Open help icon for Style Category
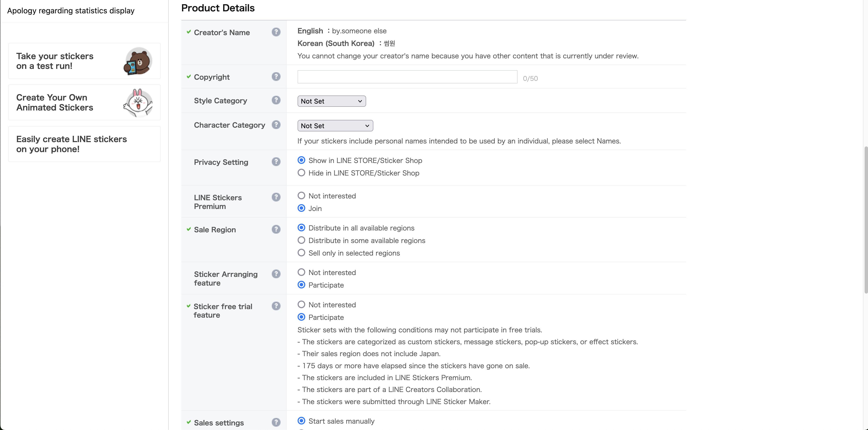Viewport: 868px width, 430px height. click(x=276, y=100)
